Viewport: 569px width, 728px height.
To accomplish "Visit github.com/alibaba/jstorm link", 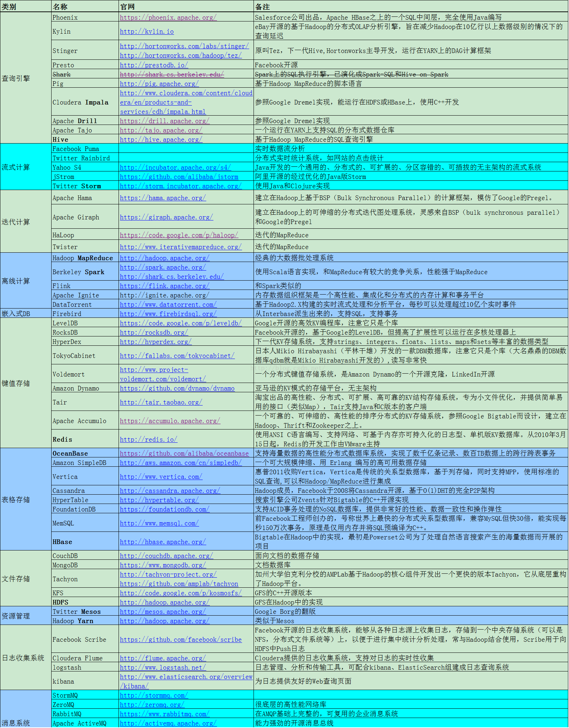I will click(x=179, y=176).
